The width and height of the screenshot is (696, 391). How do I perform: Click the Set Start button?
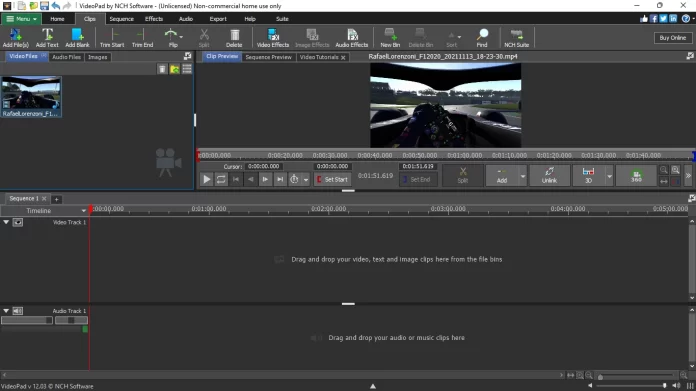(332, 179)
